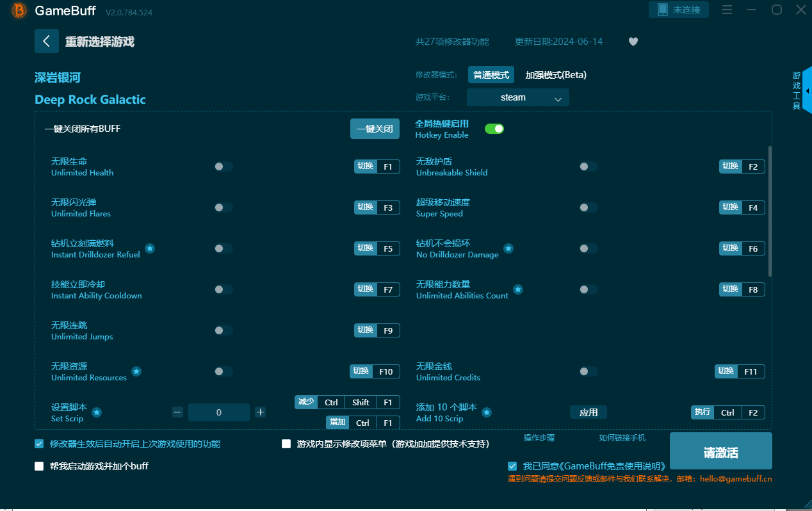The width and height of the screenshot is (812, 511).
Task: Enable Unlimited Resources switch
Action: [x=223, y=371]
